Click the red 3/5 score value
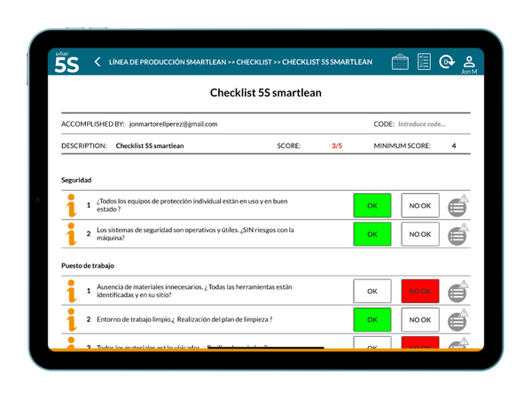532x399 pixels. coord(337,146)
